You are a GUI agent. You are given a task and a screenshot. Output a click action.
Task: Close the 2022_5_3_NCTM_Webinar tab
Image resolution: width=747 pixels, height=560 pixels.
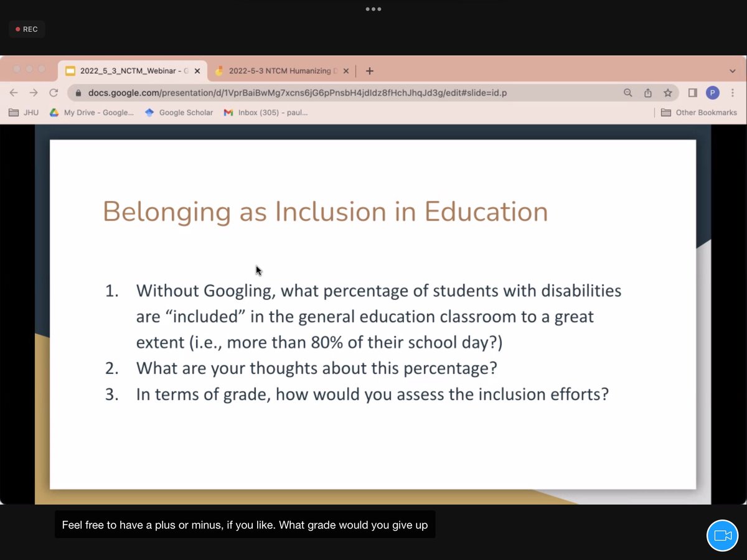click(197, 71)
